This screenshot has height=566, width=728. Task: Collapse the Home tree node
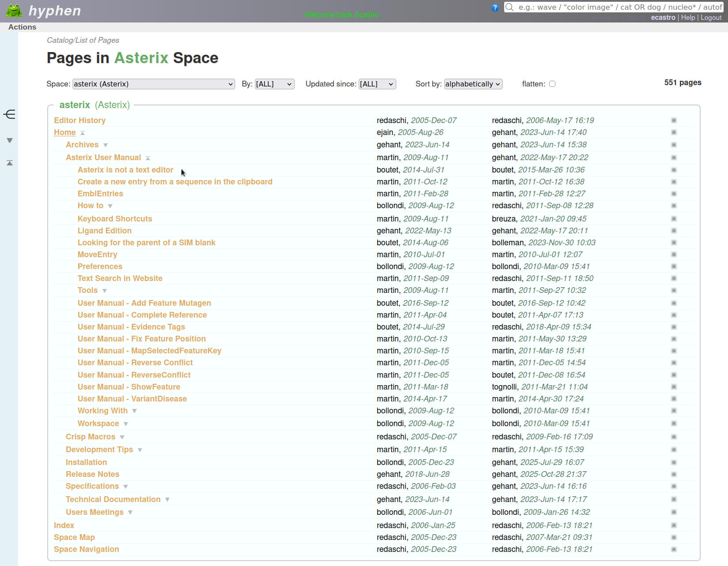pyautogui.click(x=83, y=133)
